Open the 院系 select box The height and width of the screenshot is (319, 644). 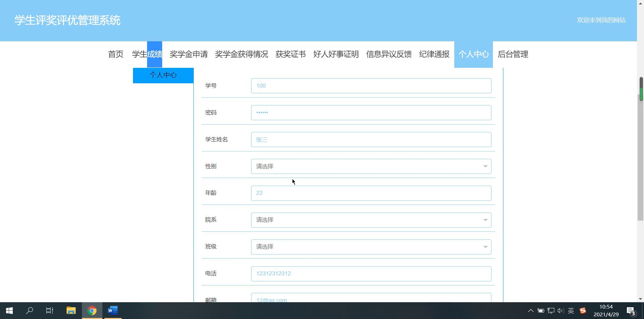point(371,220)
